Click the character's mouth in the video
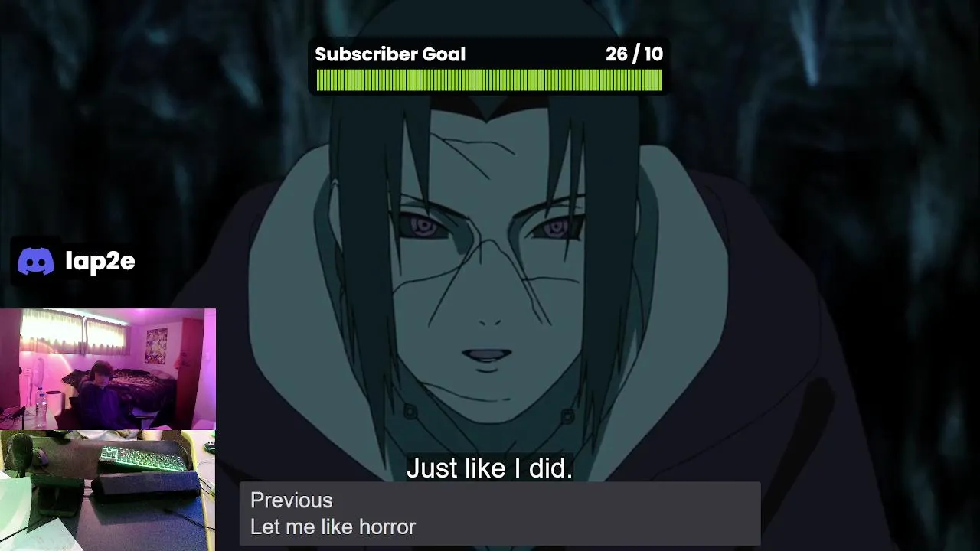 click(x=487, y=357)
